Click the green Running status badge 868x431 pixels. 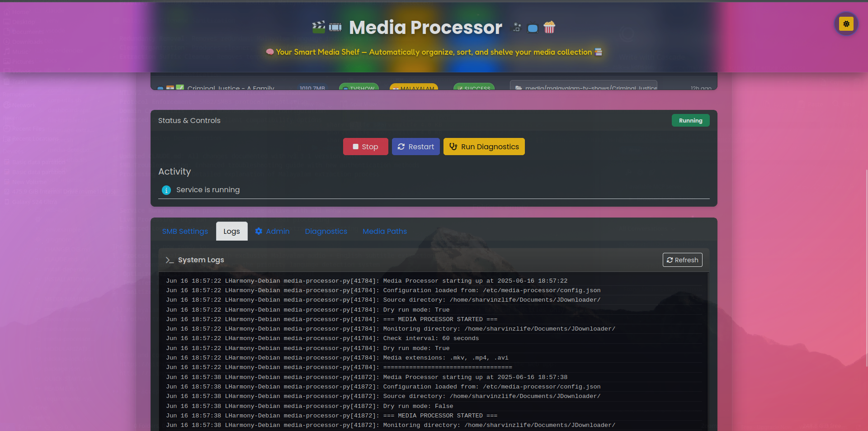(x=690, y=120)
